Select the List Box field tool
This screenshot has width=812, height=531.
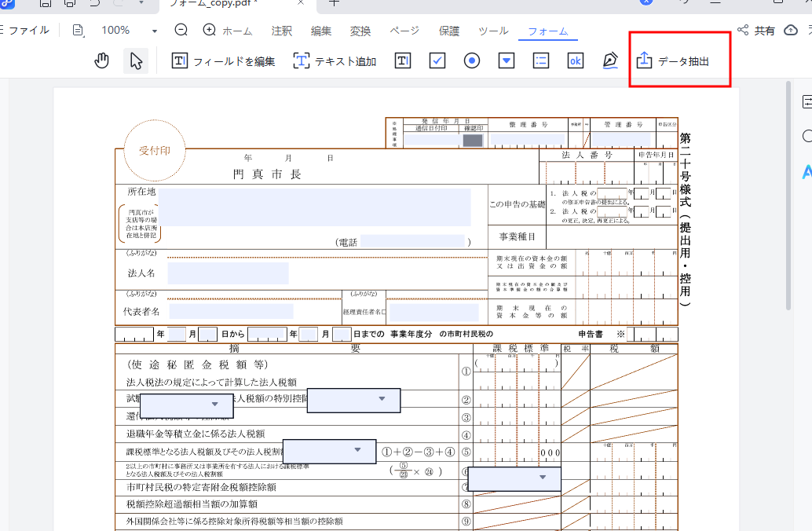point(540,60)
